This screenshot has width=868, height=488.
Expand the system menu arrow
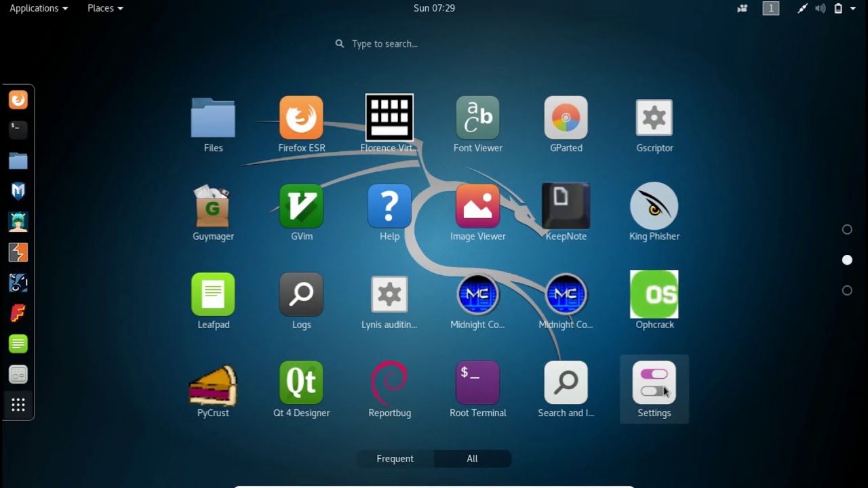(853, 8)
